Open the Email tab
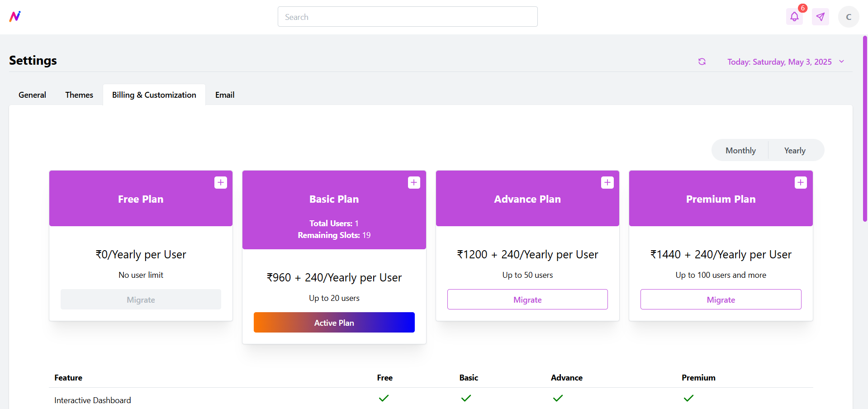The width and height of the screenshot is (868, 409). [225, 95]
